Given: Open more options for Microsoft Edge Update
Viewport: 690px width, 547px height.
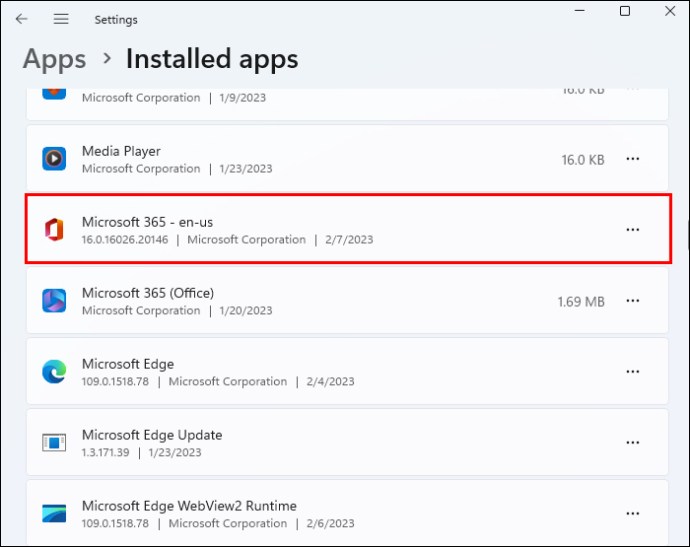Looking at the screenshot, I should pyautogui.click(x=632, y=443).
